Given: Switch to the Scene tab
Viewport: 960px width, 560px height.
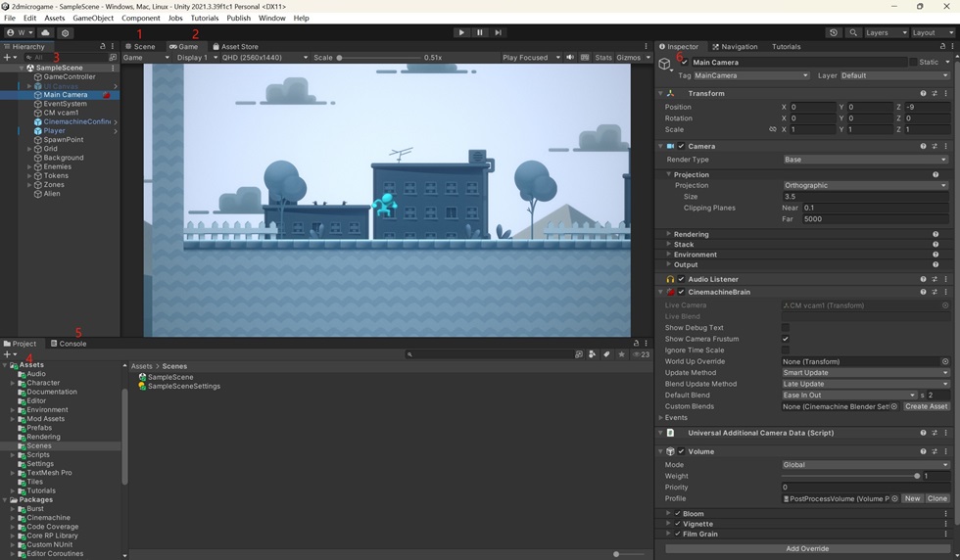Looking at the screenshot, I should pos(140,47).
